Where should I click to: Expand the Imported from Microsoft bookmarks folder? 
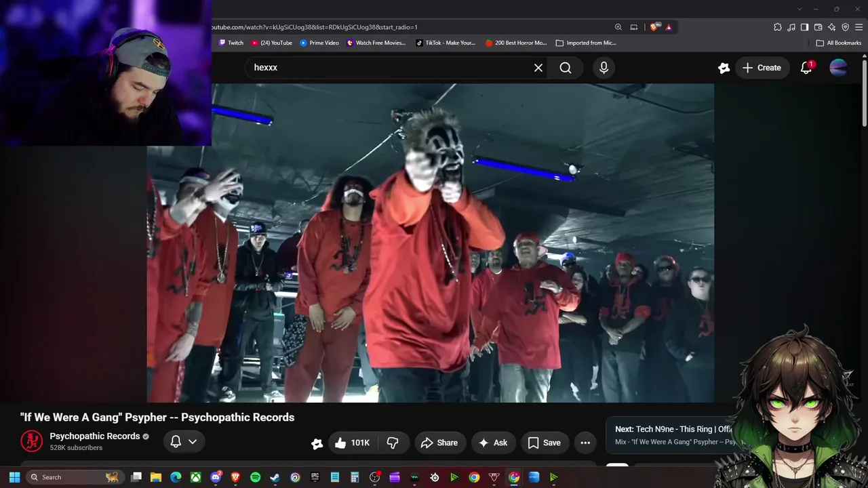[x=586, y=43]
